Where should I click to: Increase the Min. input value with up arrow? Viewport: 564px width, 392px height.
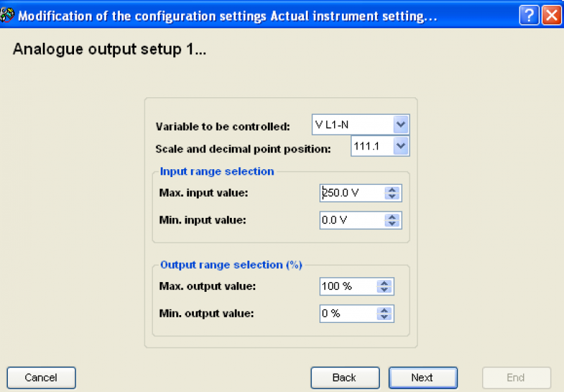pyautogui.click(x=392, y=217)
